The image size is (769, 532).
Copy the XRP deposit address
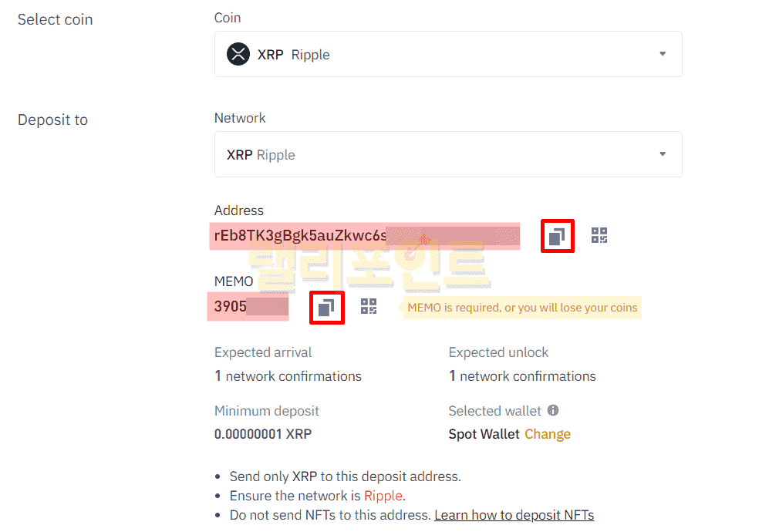[x=557, y=236]
